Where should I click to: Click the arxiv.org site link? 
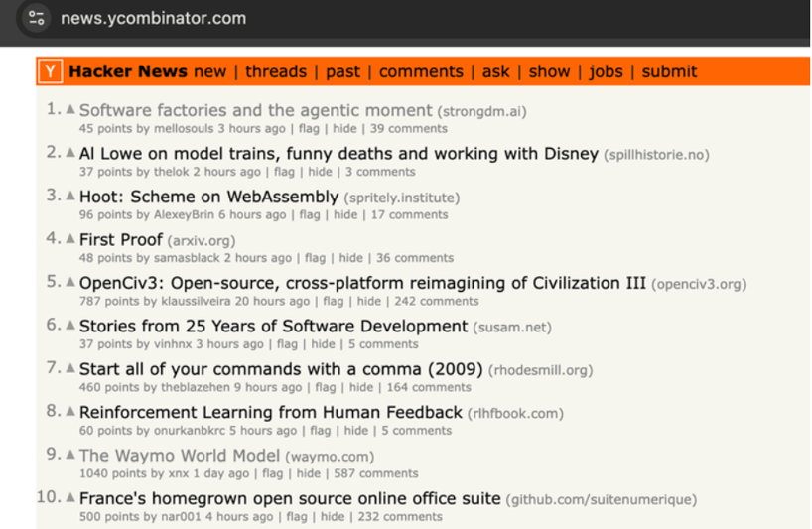[x=201, y=241]
